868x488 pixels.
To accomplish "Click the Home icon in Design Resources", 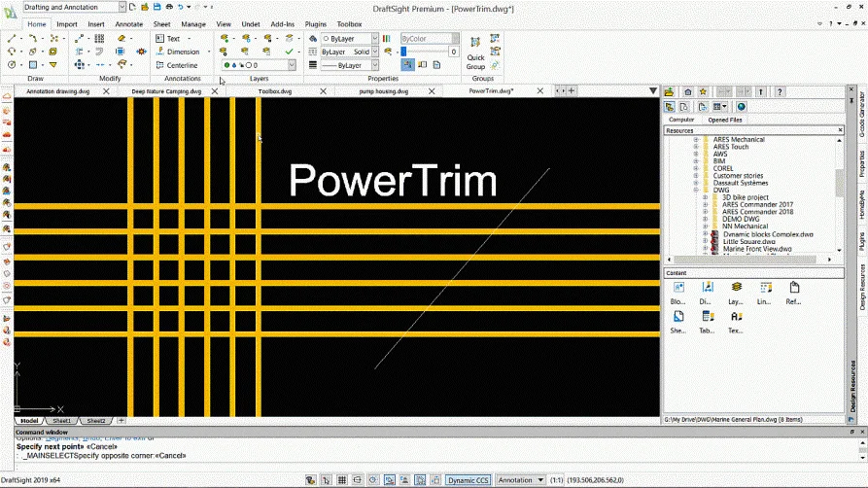I will pos(688,91).
